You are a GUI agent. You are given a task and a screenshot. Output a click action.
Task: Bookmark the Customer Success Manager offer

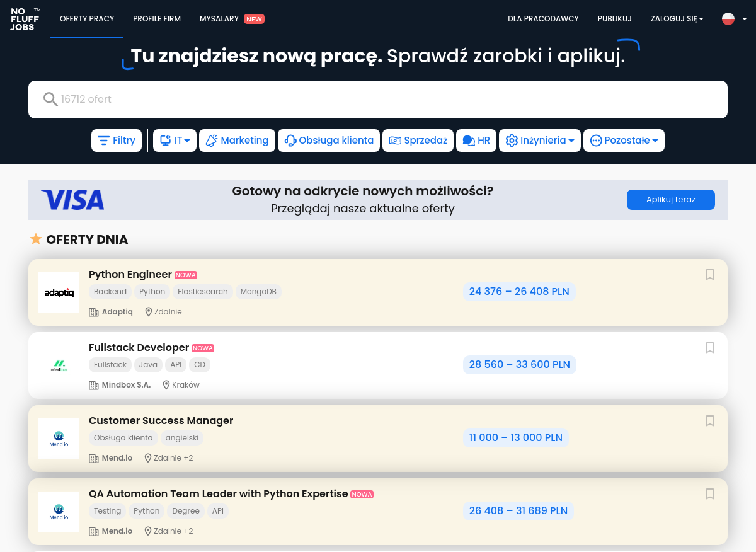click(710, 421)
